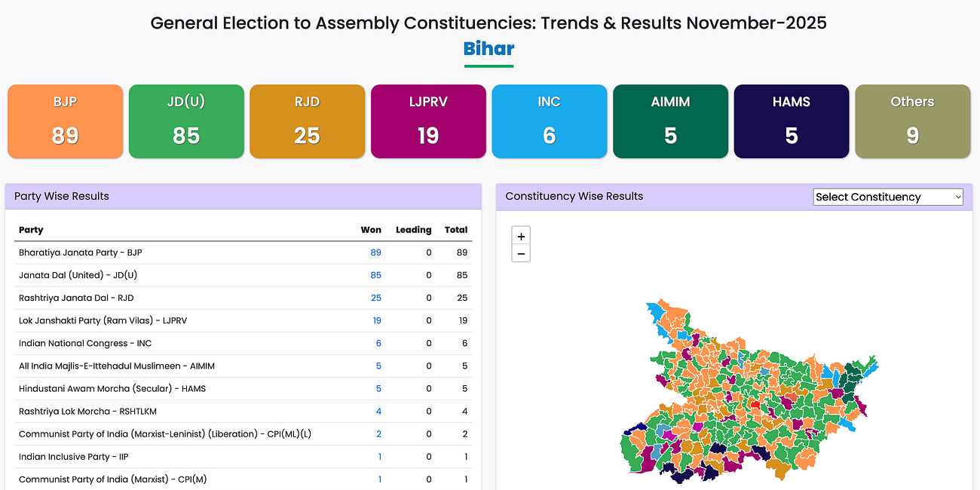Open RSHTLKM's won count link 4
Screen dimensions: 980x490
[378, 411]
